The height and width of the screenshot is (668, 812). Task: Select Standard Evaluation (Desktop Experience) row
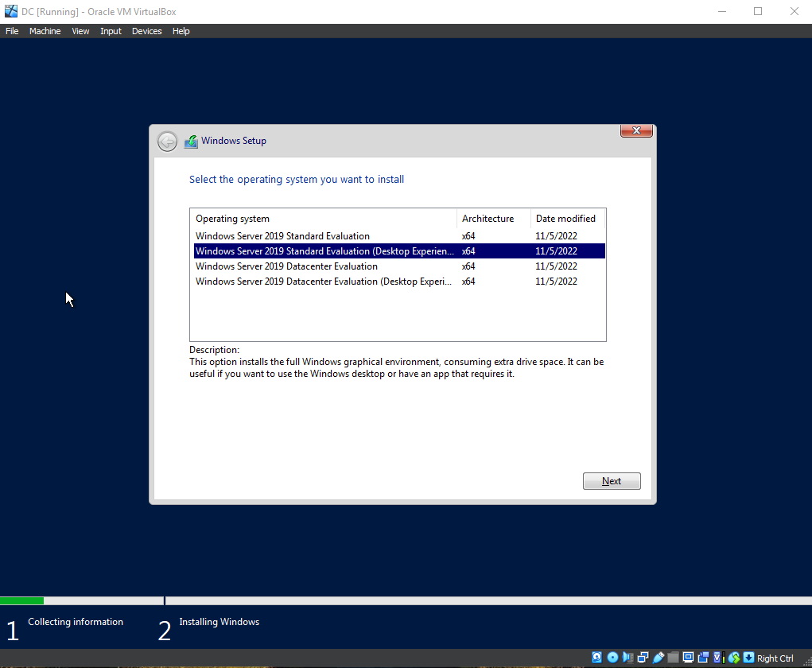pyautogui.click(x=399, y=251)
